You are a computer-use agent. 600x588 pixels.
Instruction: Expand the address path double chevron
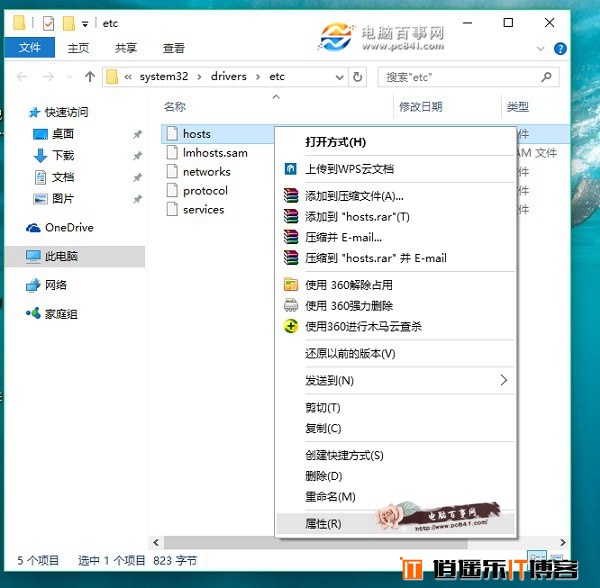tap(128, 77)
